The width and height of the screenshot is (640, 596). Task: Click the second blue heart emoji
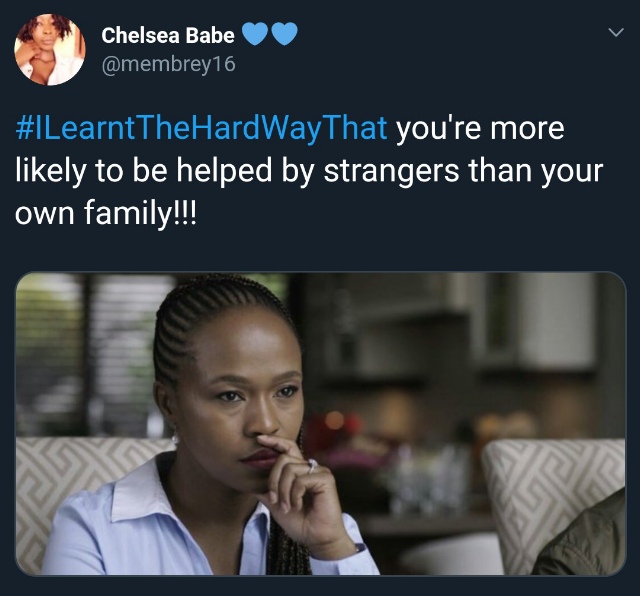pyautogui.click(x=284, y=33)
